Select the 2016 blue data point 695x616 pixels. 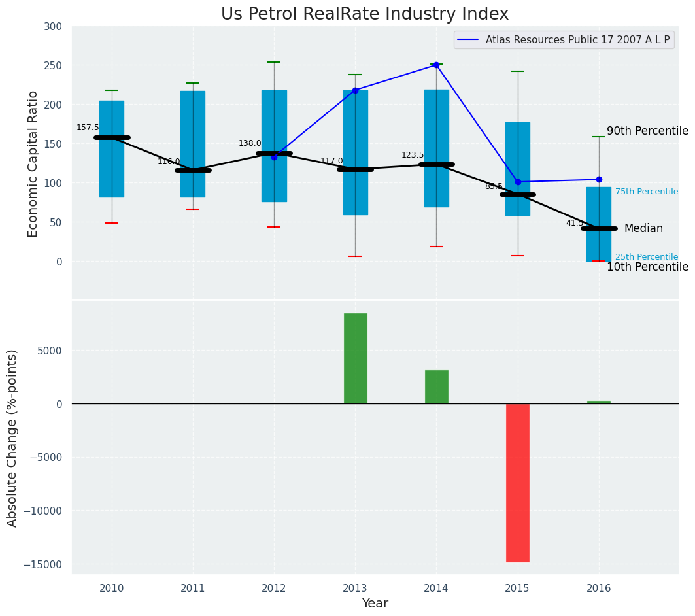point(599,179)
